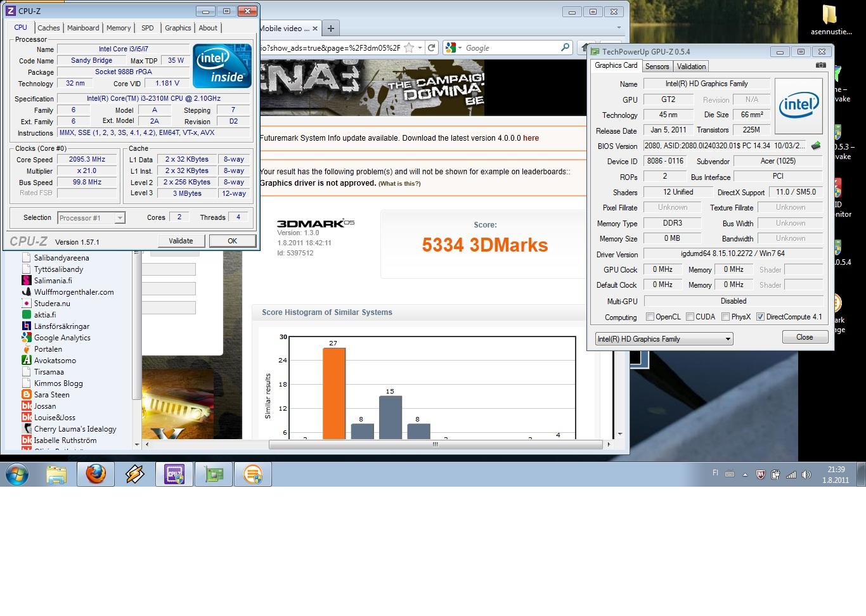Click the OK button in CPU-Z
Image resolution: width=866 pixels, height=616 pixels.
pos(232,241)
